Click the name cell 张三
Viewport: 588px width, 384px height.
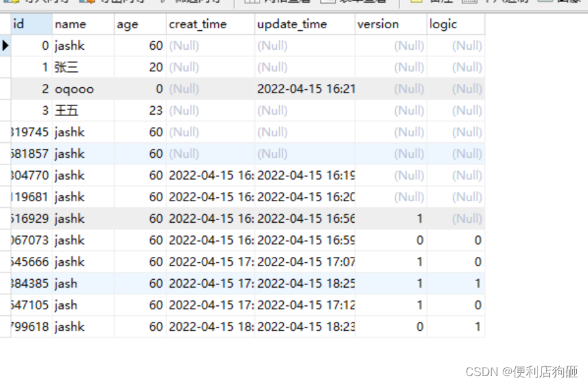click(83, 67)
